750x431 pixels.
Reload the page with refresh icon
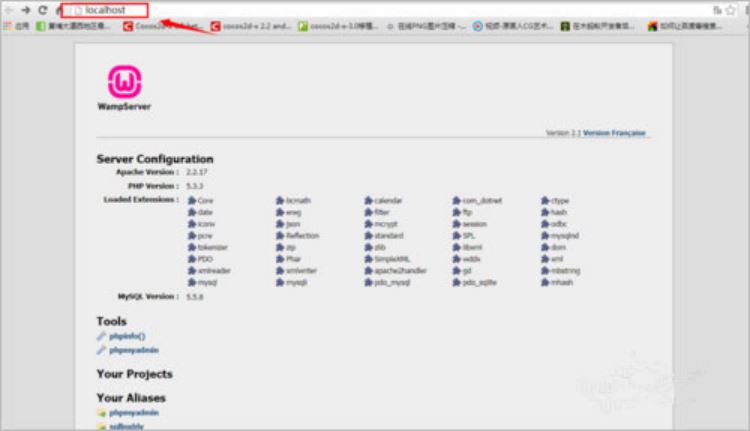pyautogui.click(x=43, y=10)
